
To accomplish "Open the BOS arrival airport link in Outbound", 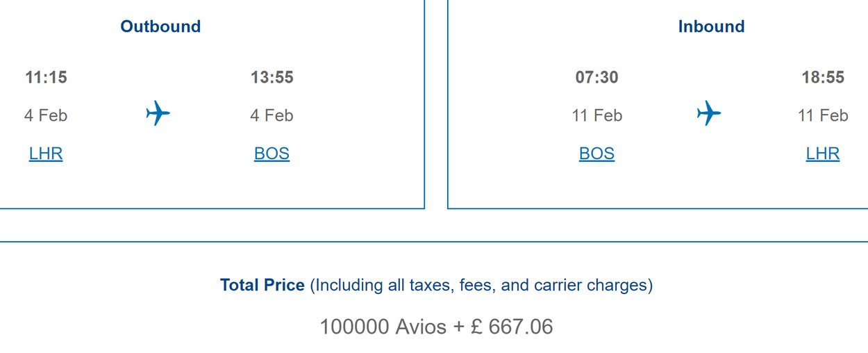I will 272,154.
